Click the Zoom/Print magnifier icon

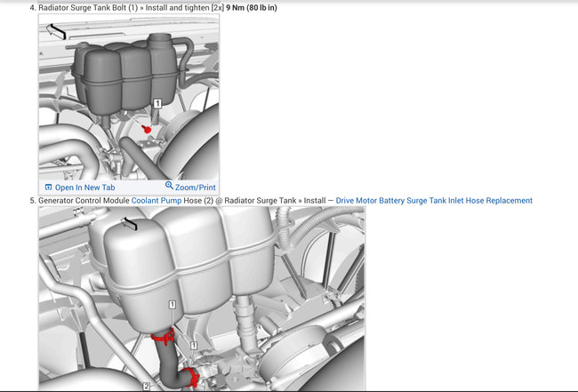coord(169,187)
